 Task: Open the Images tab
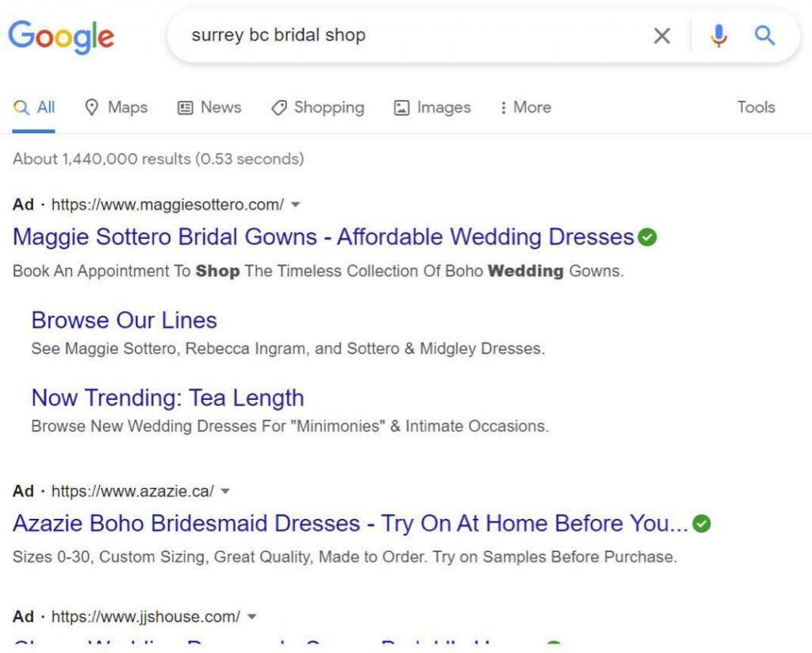coord(432,107)
